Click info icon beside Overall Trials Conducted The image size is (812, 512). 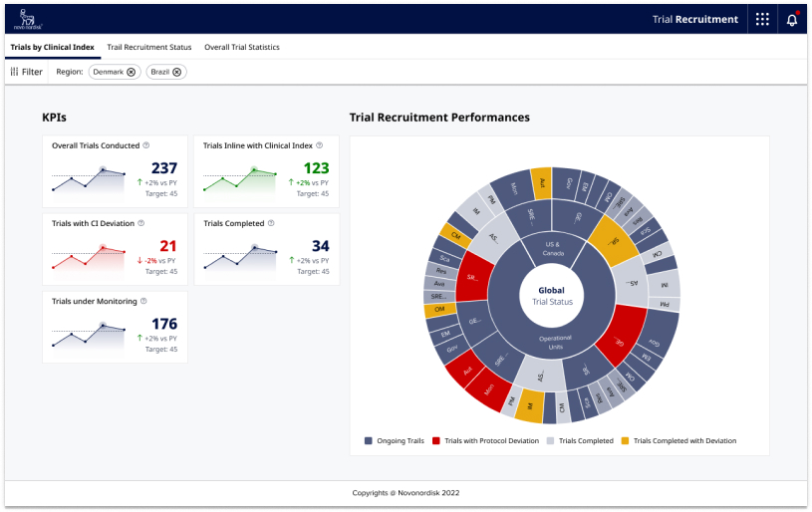click(x=146, y=145)
